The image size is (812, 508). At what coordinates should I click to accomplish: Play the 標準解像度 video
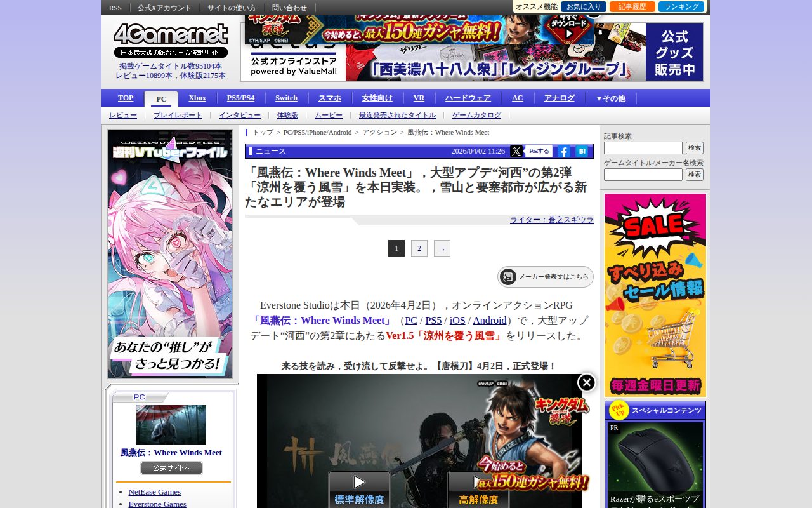click(x=359, y=490)
